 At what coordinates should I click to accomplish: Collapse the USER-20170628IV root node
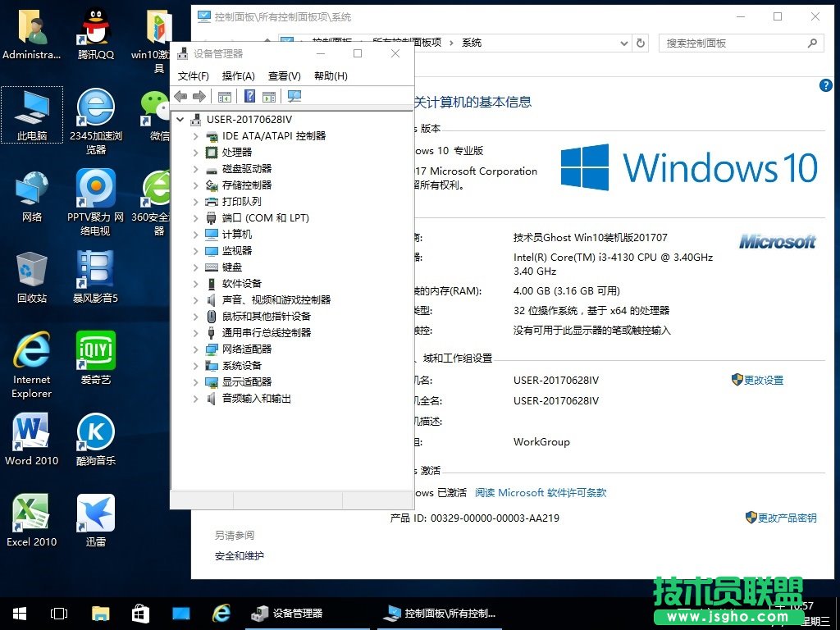(180, 120)
